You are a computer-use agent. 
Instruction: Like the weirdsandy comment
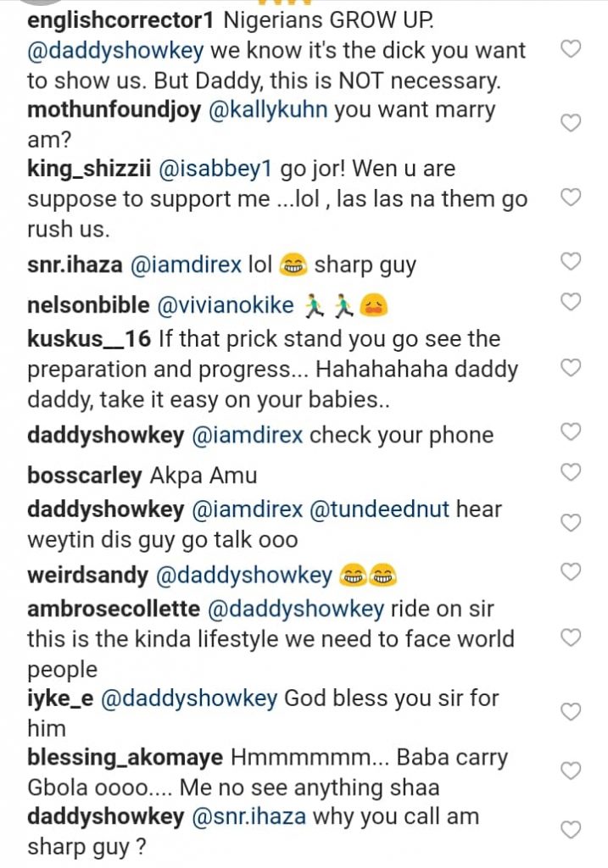pyautogui.click(x=572, y=572)
